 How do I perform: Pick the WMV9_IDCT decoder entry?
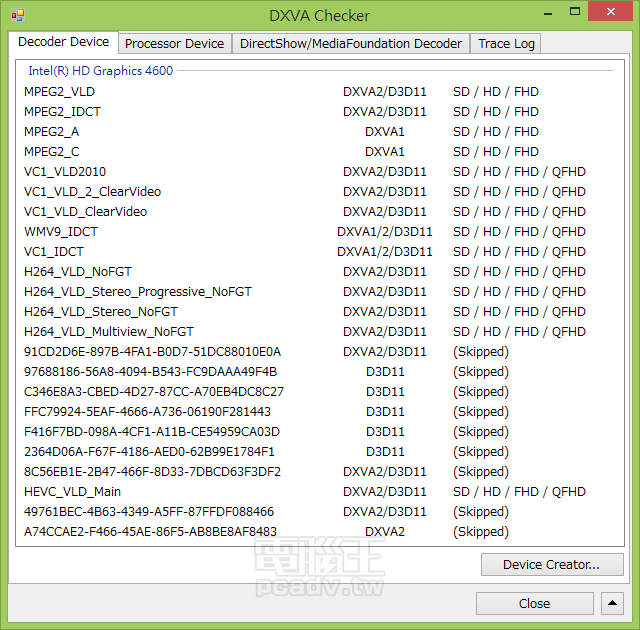(61, 232)
